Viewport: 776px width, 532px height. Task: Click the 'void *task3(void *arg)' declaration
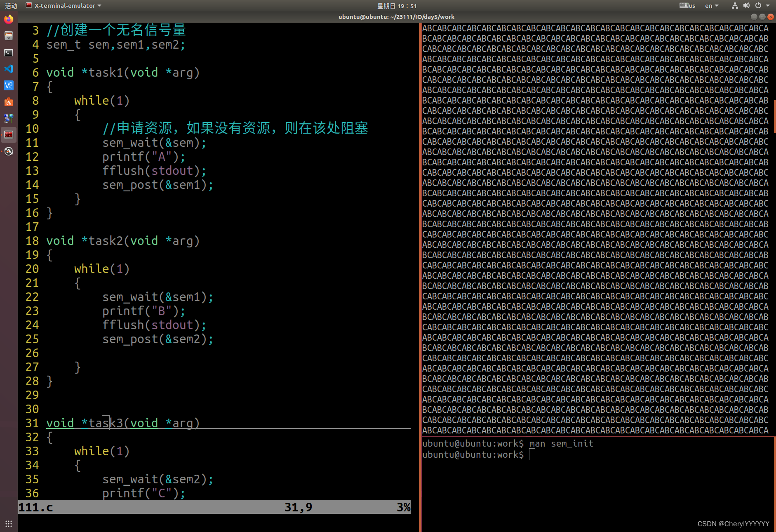click(123, 423)
